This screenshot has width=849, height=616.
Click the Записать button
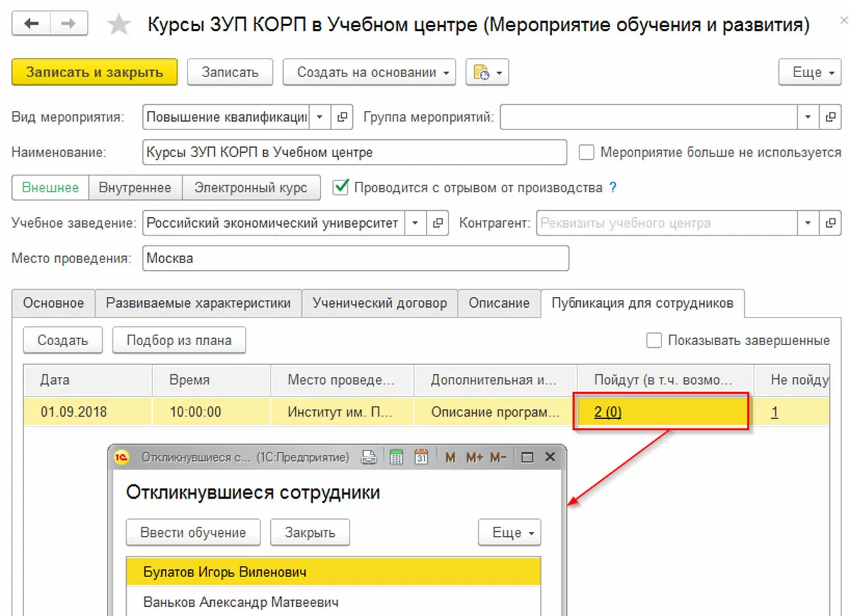(x=230, y=72)
